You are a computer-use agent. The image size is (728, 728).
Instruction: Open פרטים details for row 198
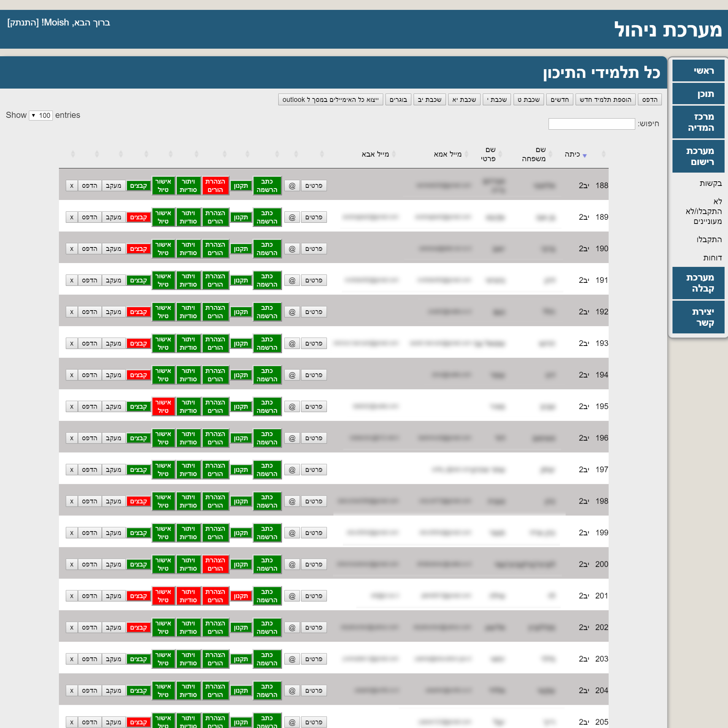tap(314, 501)
